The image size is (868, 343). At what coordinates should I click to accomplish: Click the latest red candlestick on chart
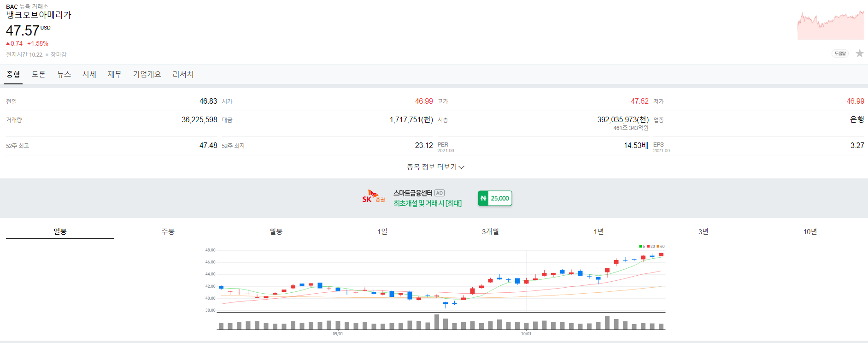(x=661, y=254)
